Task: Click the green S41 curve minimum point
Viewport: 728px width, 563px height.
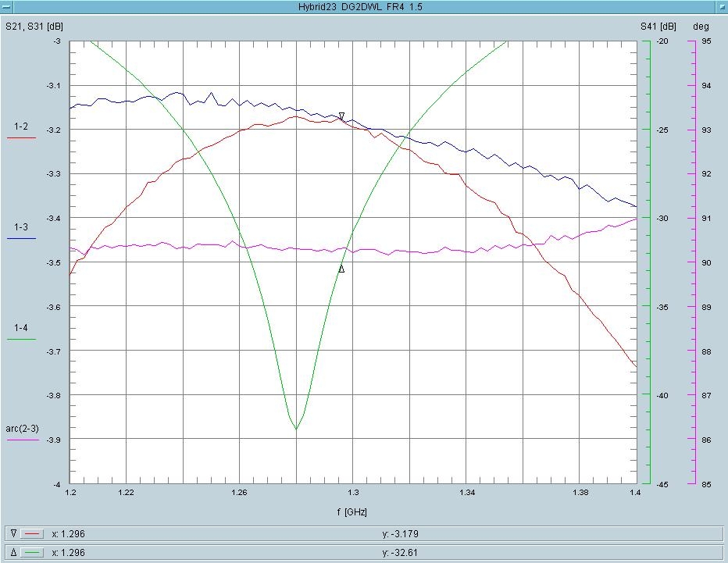Action: point(296,429)
